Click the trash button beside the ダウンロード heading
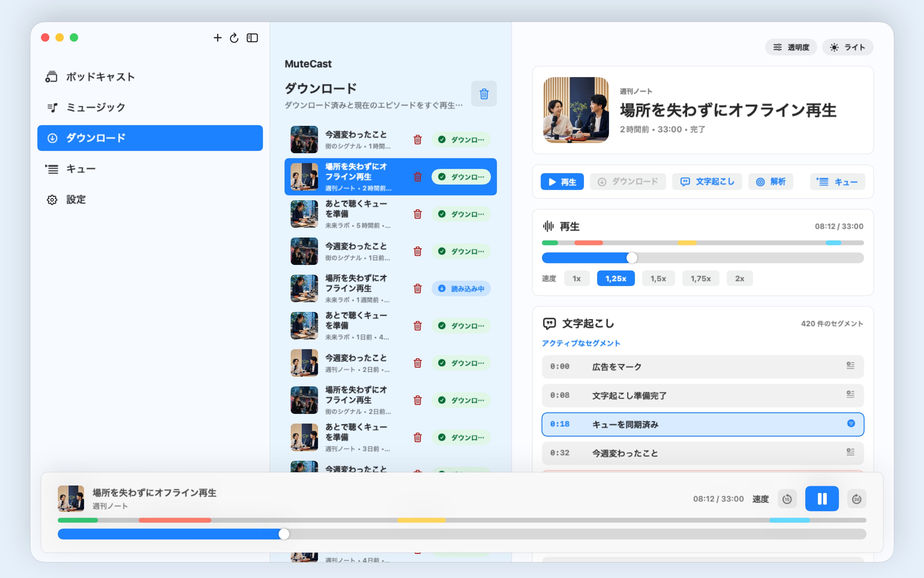The height and width of the screenshot is (578, 924). click(484, 94)
